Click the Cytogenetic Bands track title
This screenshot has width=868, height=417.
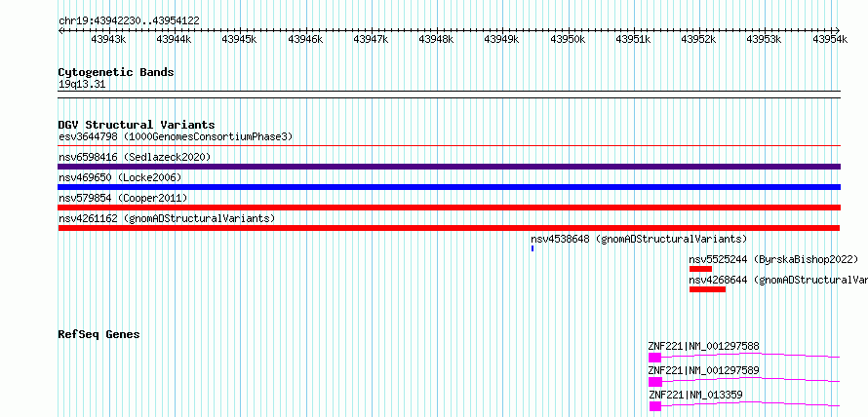point(116,72)
